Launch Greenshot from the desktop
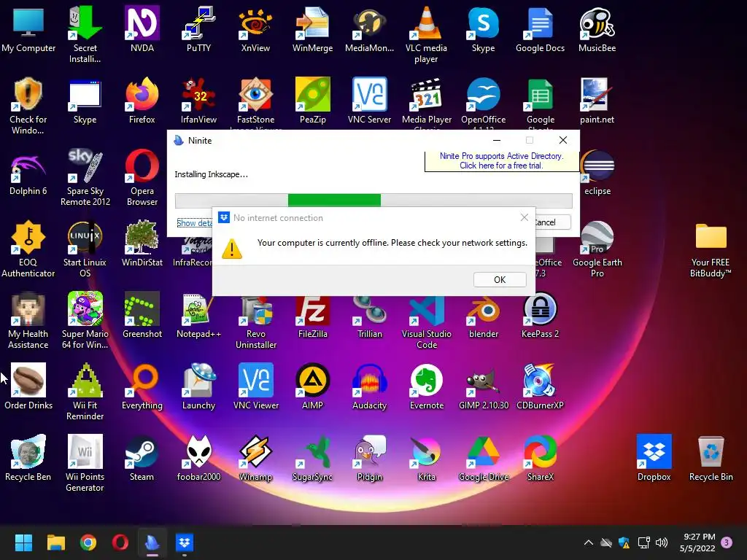747x560 pixels. pyautogui.click(x=142, y=315)
